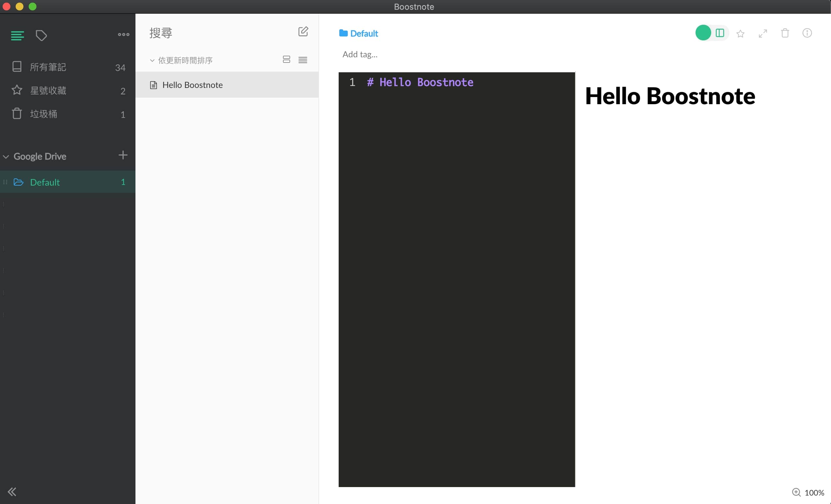Star the current note
This screenshot has width=831, height=504.
click(x=740, y=34)
